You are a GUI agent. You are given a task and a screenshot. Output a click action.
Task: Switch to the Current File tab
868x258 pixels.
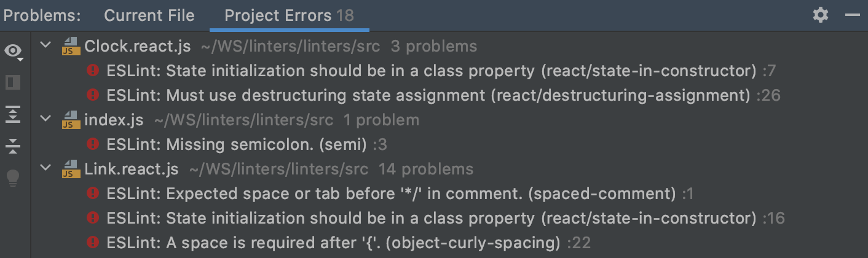(149, 15)
